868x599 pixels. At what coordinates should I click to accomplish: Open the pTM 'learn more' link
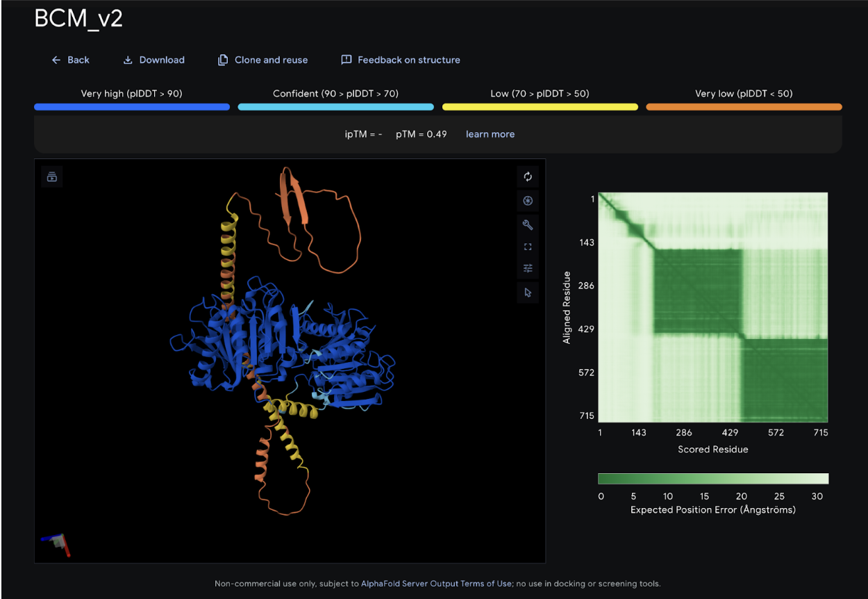490,134
